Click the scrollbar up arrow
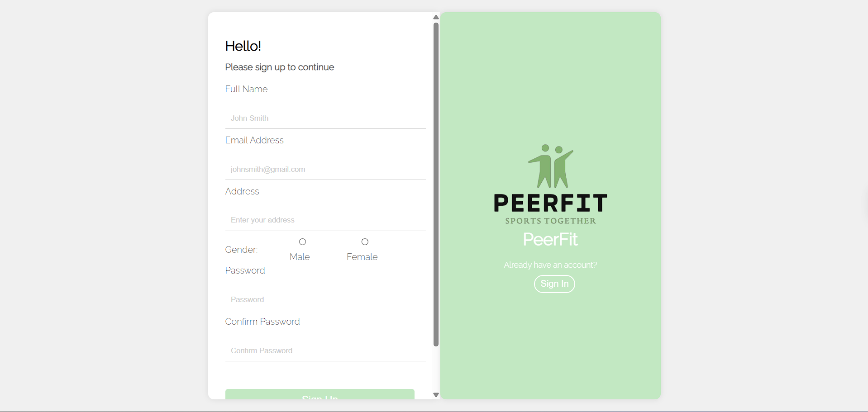The image size is (868, 412). point(436,18)
